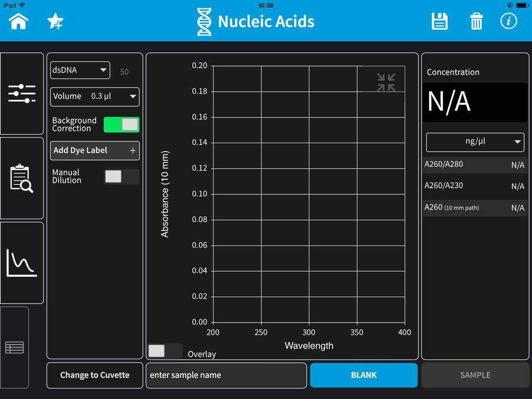Tap Change to Cuvette
The width and height of the screenshot is (532, 399).
95,375
